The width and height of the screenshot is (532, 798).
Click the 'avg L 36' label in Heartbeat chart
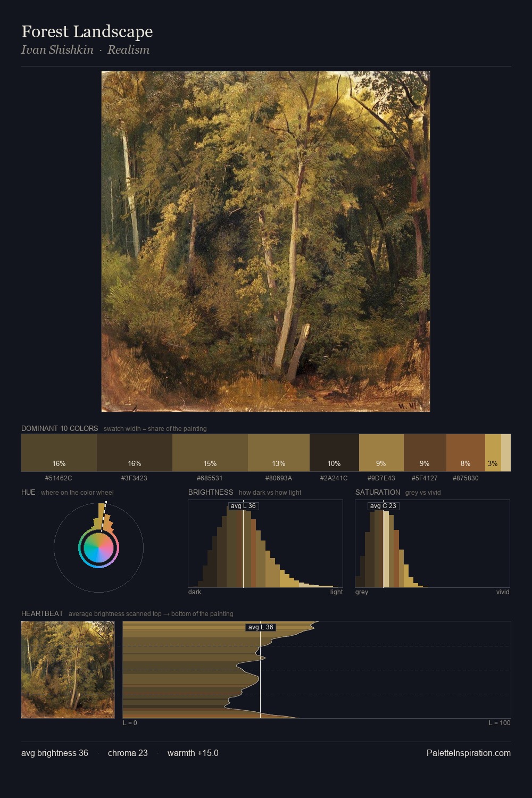[x=260, y=627]
